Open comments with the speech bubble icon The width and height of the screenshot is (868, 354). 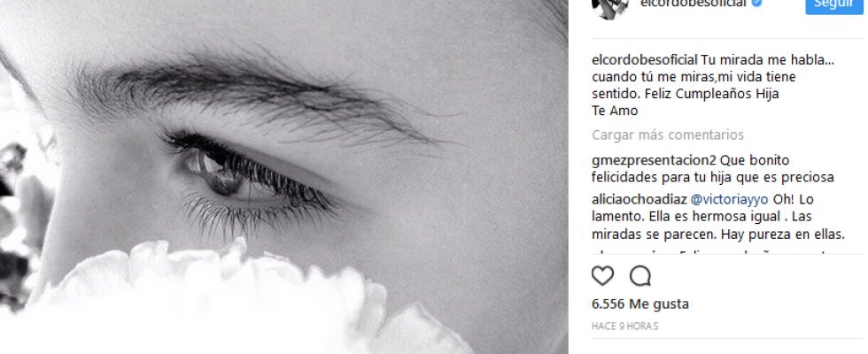pyautogui.click(x=639, y=275)
